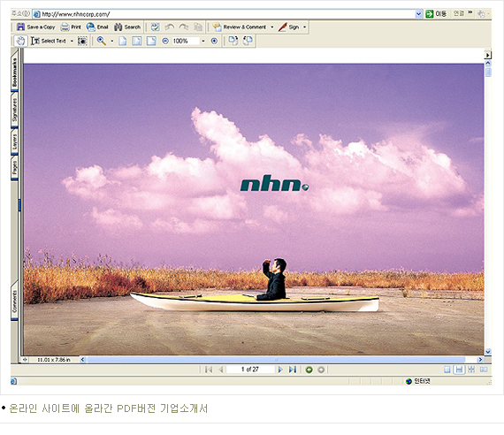Click the Internet zone (인터넷) status
Screen dimensions: 504x435
(418, 381)
